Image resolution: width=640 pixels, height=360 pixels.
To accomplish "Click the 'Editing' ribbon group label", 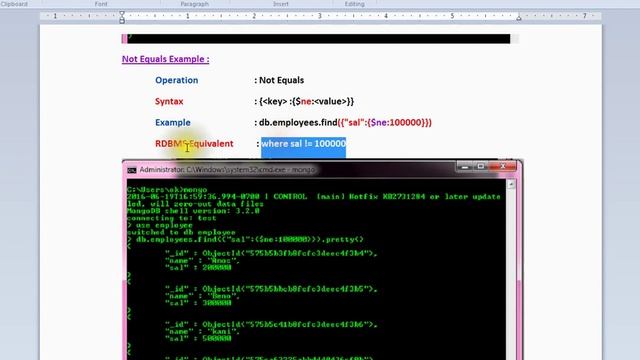I will [x=354, y=4].
